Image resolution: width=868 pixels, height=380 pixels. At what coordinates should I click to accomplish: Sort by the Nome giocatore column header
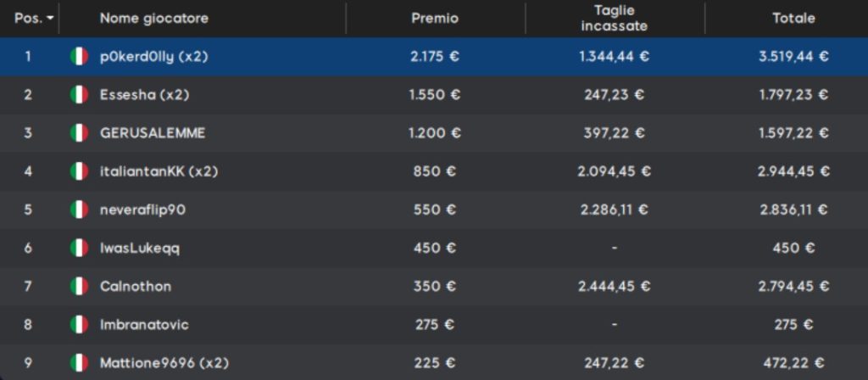(x=154, y=19)
